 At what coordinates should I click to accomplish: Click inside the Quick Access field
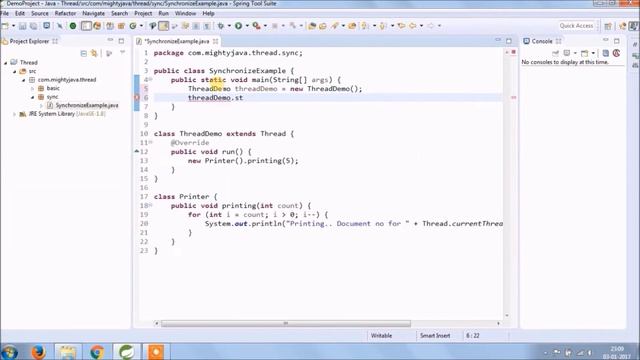576,26
